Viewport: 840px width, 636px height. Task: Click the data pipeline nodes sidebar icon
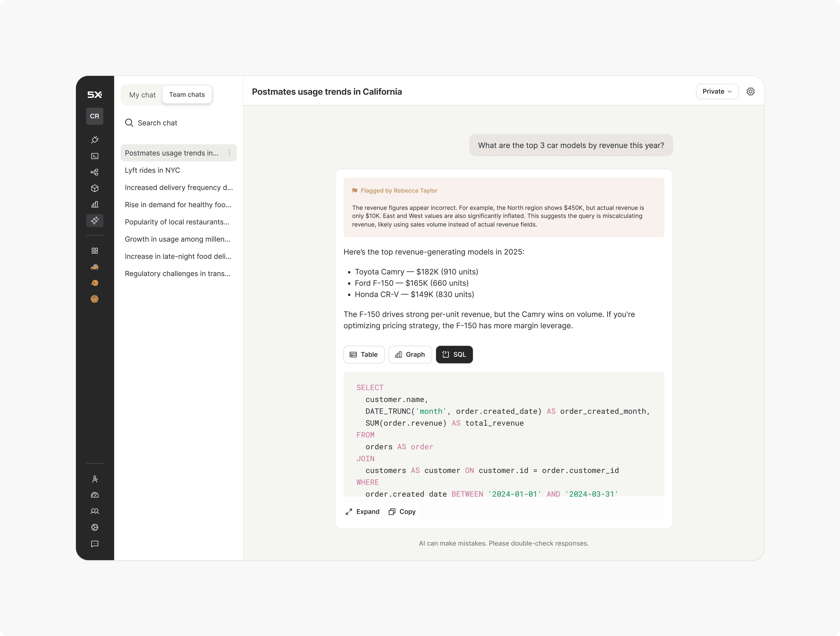94,172
